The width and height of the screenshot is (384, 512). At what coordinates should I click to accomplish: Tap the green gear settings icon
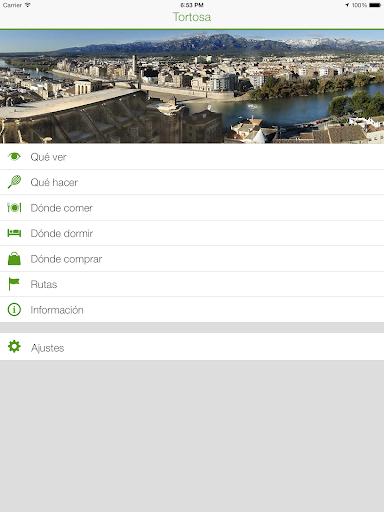click(x=14, y=346)
